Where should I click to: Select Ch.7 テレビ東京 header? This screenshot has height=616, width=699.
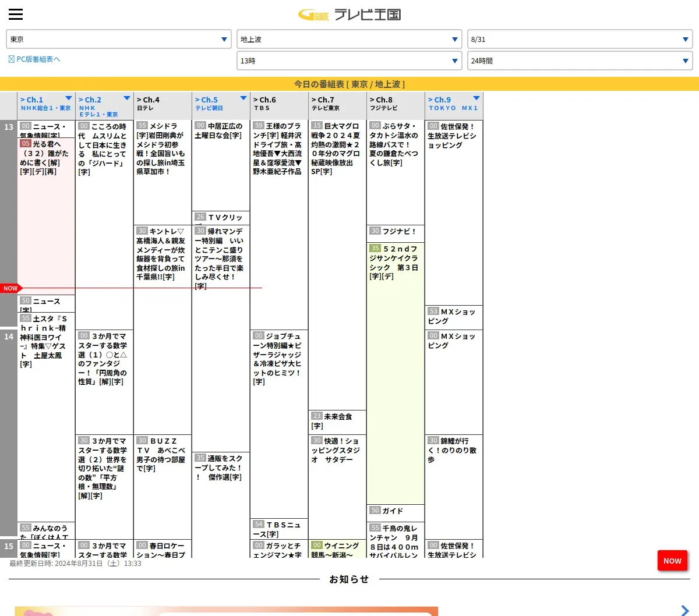(x=337, y=106)
